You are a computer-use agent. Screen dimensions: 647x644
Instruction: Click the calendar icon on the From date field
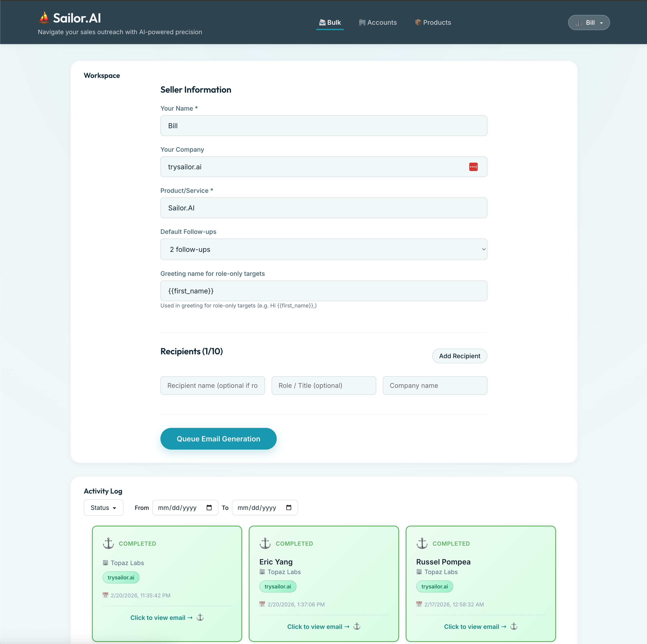[x=209, y=508]
